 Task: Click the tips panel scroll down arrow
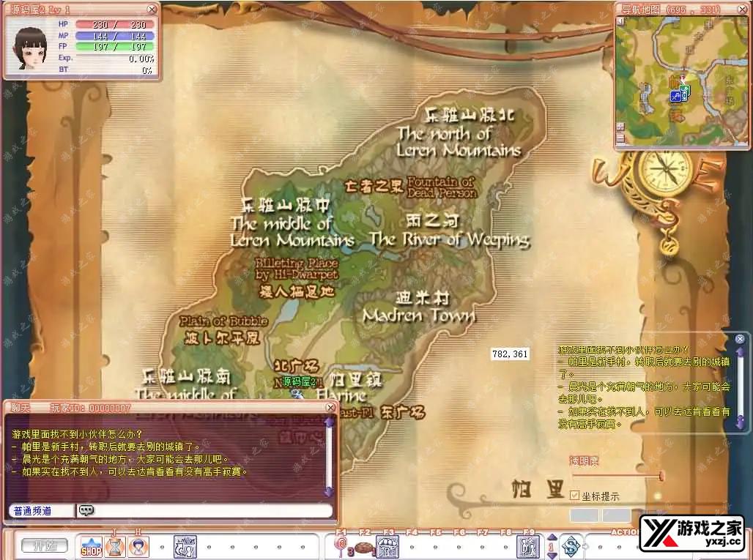pos(740,422)
